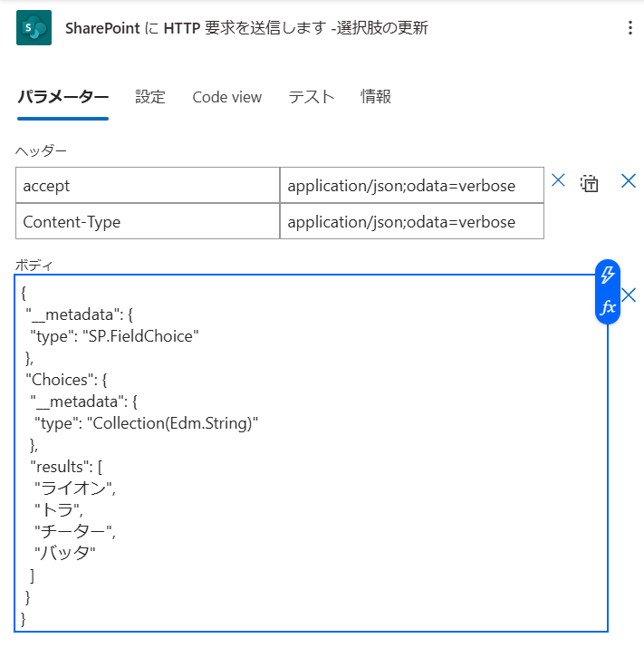Edit the accept header value field
The height and width of the screenshot is (648, 644).
coord(412,185)
